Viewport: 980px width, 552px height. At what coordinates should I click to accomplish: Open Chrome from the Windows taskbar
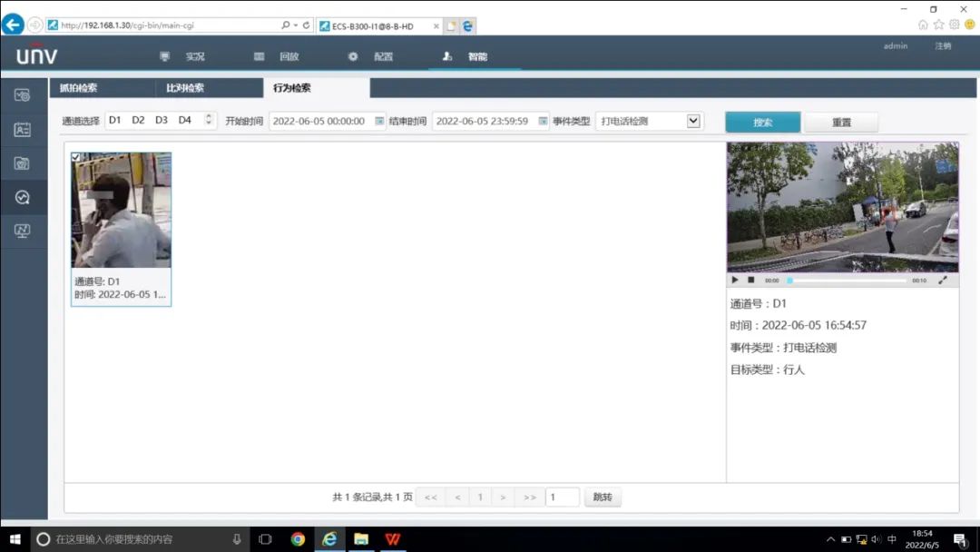298,539
